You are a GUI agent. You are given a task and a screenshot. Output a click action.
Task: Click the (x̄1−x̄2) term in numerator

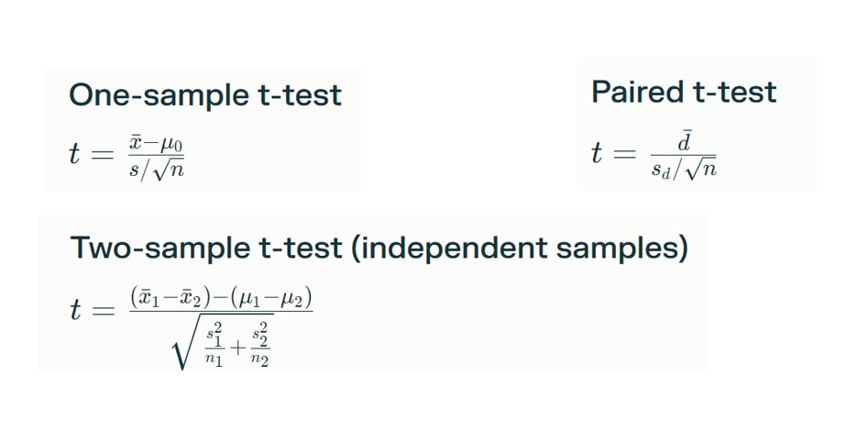click(169, 299)
